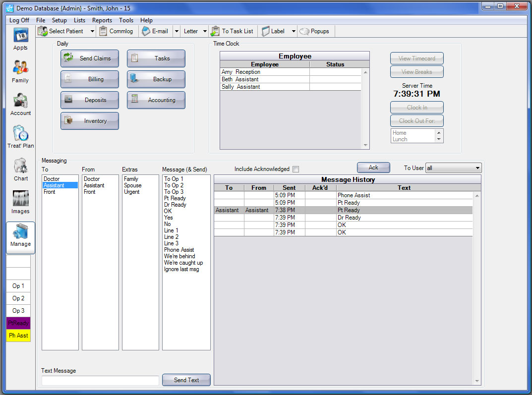Expand the Letter dropdown arrow
Screen dimensions: 532x395
[x=205, y=31]
